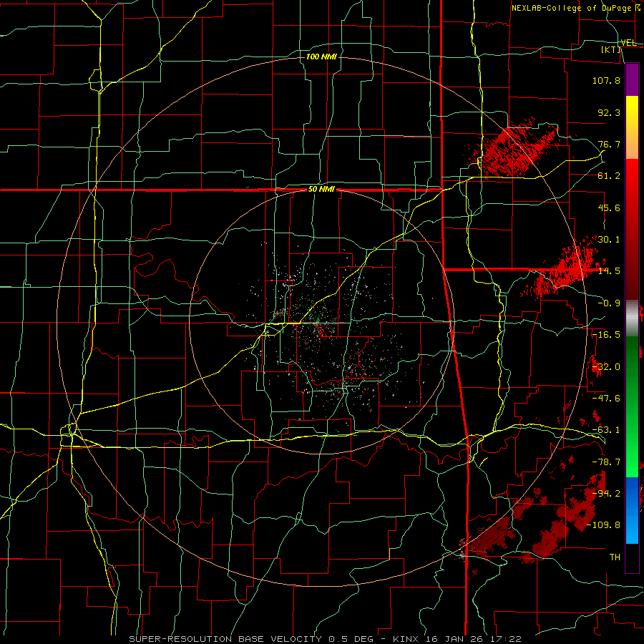
Task: Select the -78.7 scale value
Action: (606, 462)
